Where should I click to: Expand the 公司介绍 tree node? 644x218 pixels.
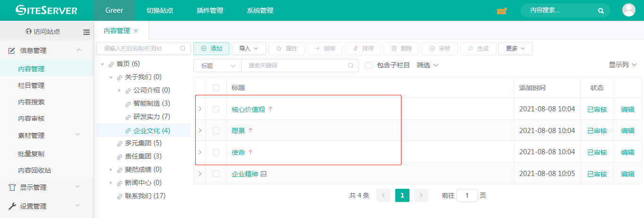click(120, 90)
